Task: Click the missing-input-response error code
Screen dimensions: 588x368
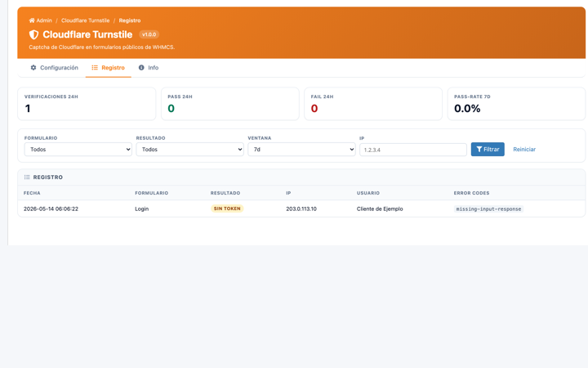Action: 488,209
